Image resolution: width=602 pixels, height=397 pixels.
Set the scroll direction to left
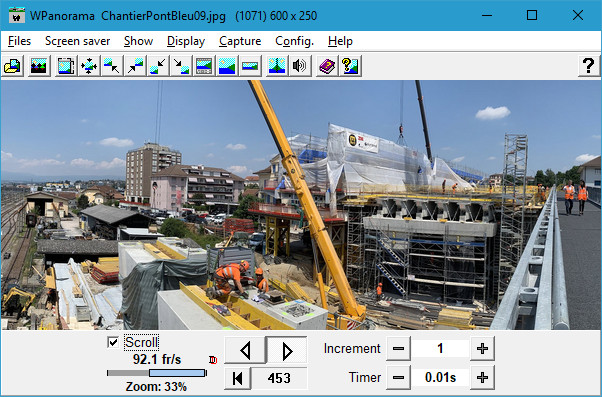245,350
